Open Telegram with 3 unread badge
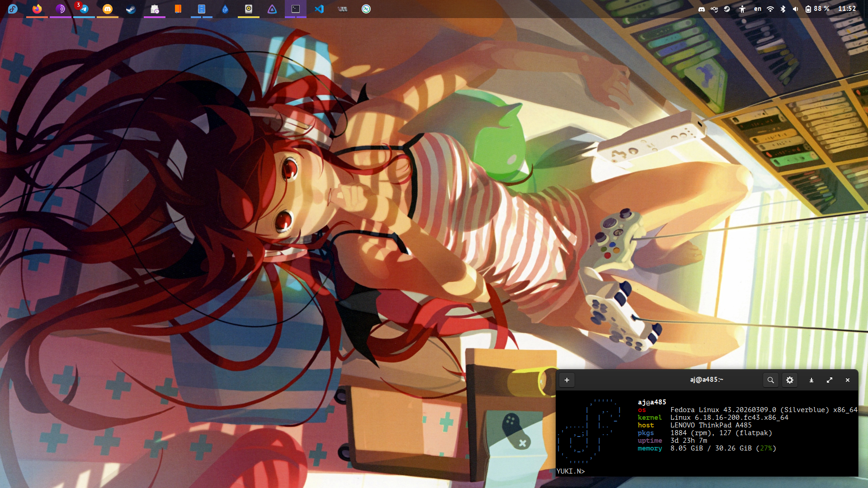Image resolution: width=868 pixels, height=488 pixels. [84, 9]
